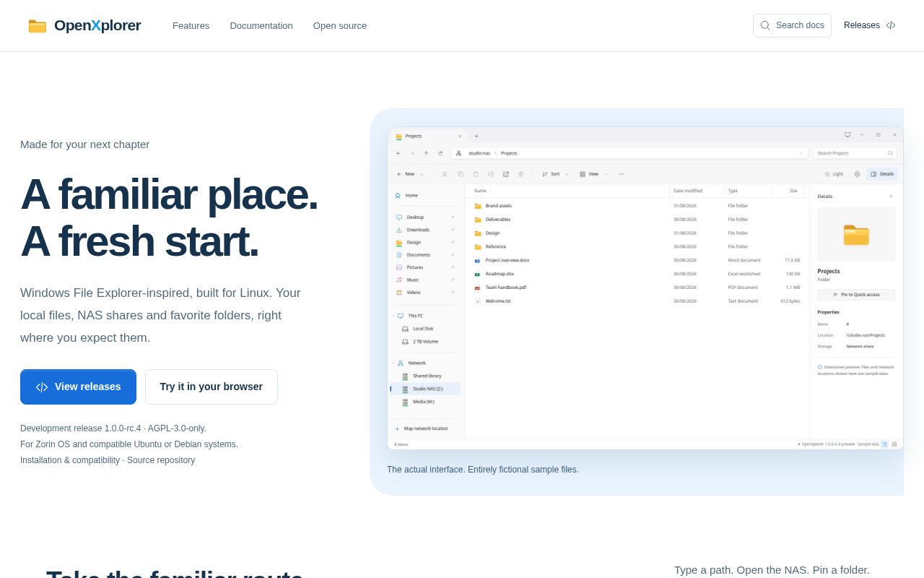The height and width of the screenshot is (578, 924).
Task: Expand the address bar history chevron
Action: (801, 153)
